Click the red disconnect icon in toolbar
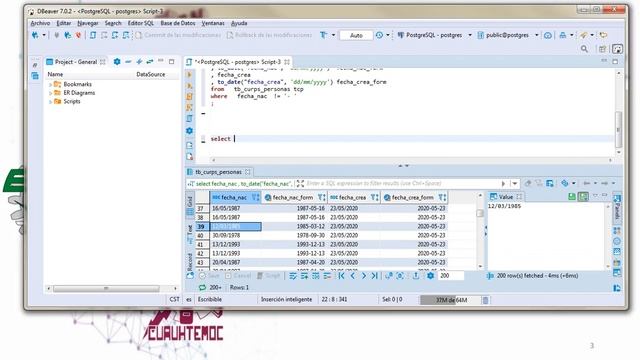This screenshot has height=360, width=640. [x=78, y=35]
